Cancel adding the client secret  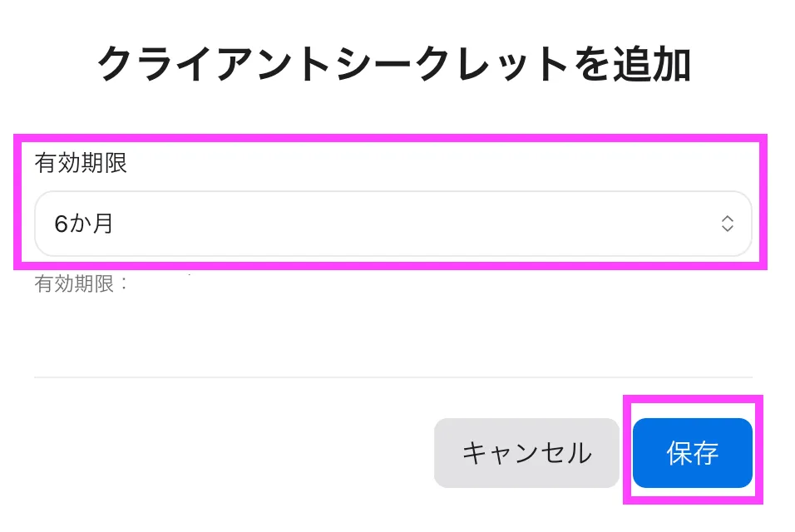pyautogui.click(x=526, y=453)
